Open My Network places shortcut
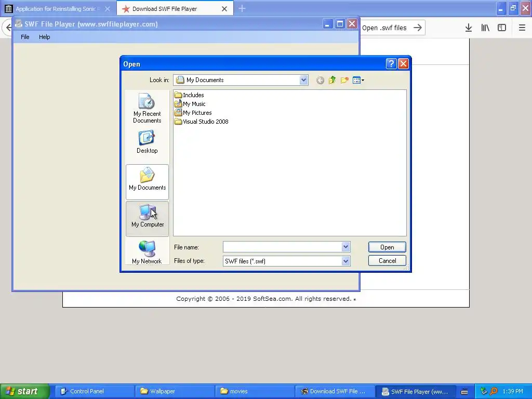This screenshot has height=399, width=532. (147, 252)
